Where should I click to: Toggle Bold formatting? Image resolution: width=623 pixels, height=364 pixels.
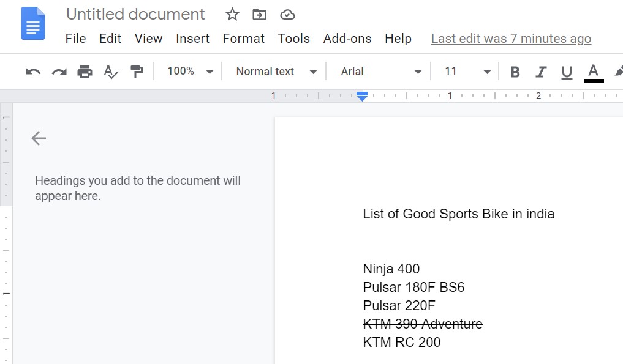pyautogui.click(x=515, y=72)
